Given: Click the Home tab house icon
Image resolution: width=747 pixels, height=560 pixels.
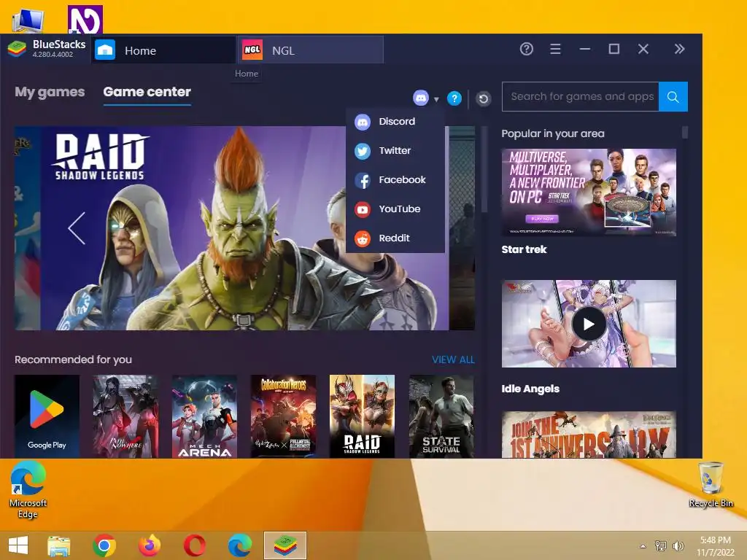Looking at the screenshot, I should point(105,50).
